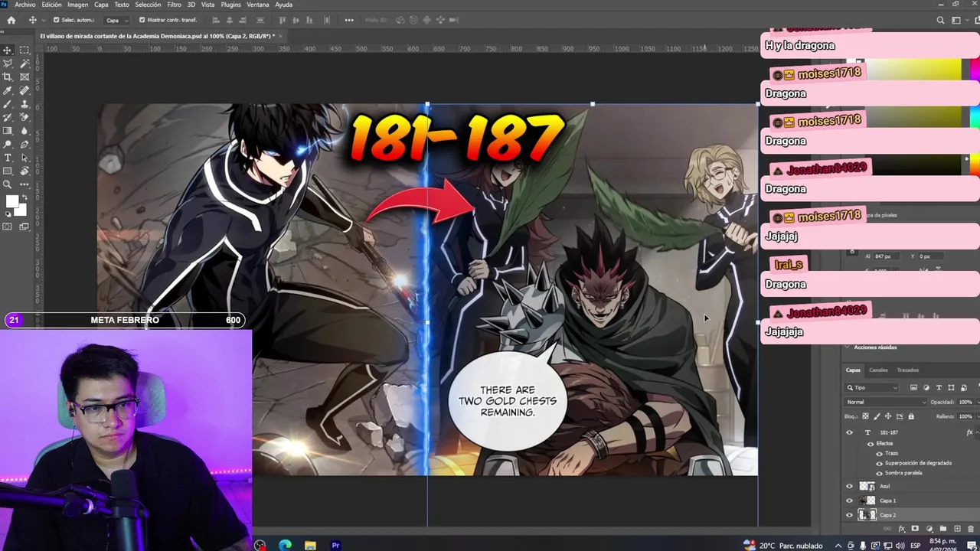
Task: Select the Magic Wand tool
Action: coord(24,64)
